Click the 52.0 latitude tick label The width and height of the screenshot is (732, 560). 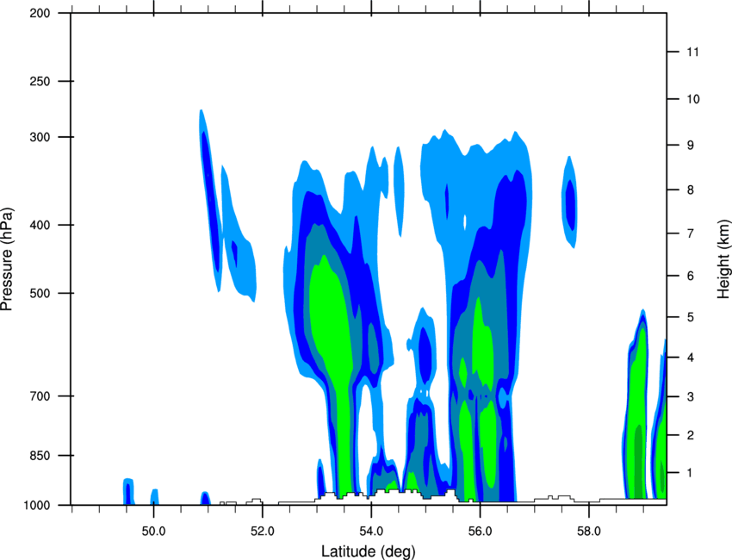263,532
